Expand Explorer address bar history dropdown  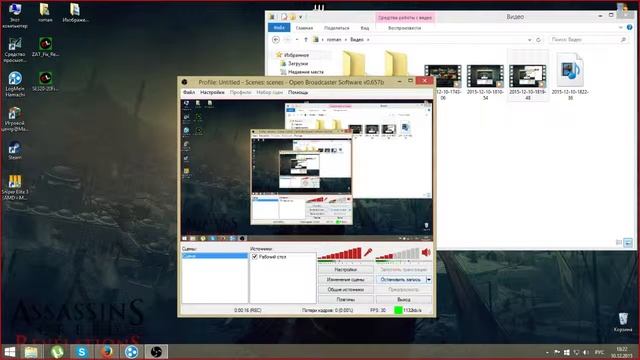coord(529,40)
